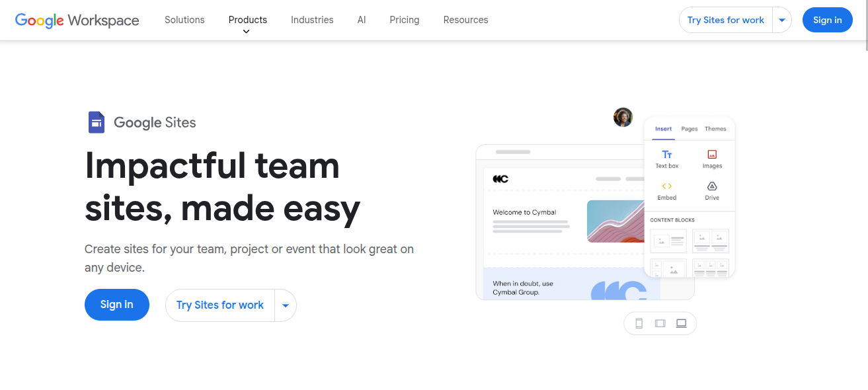
Task: Expand arrow next to hero Try Sites for work
Action: 286,305
